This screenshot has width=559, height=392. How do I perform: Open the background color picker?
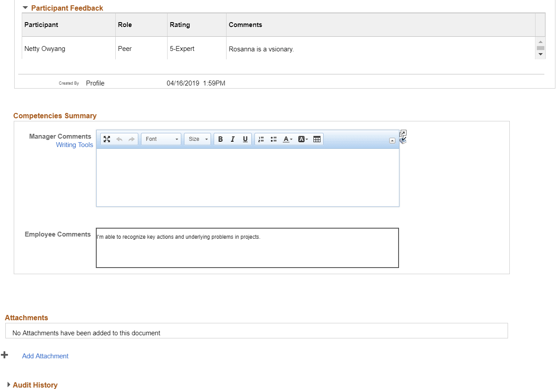303,139
